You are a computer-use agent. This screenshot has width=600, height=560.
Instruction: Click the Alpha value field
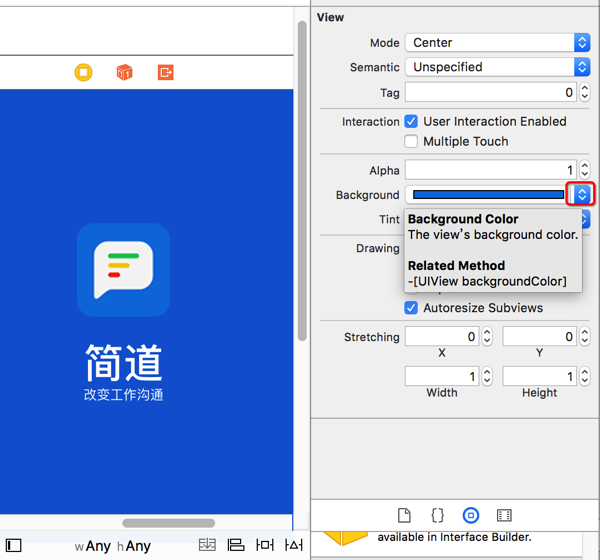click(x=491, y=170)
